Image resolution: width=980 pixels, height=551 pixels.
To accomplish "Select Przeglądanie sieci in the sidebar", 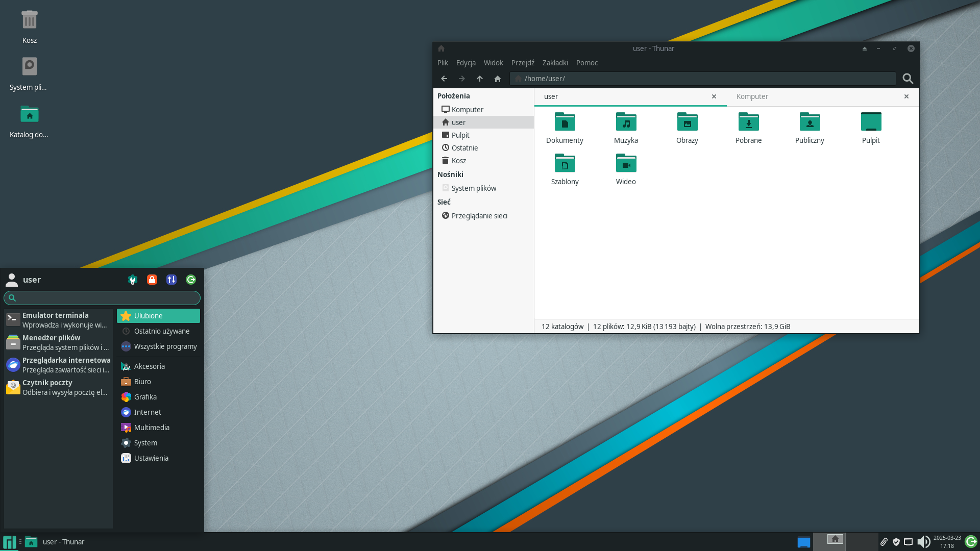I will point(479,216).
